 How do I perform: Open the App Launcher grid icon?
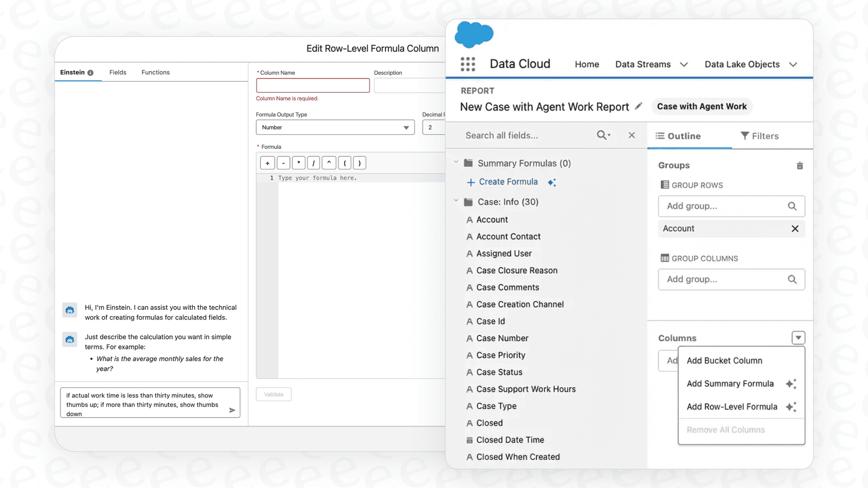[x=468, y=64]
